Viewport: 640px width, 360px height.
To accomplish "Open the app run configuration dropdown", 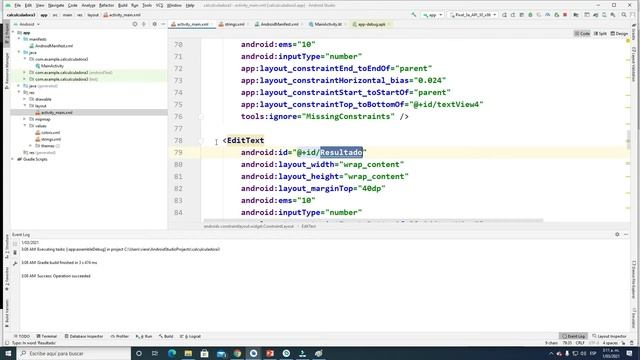I will [x=433, y=15].
